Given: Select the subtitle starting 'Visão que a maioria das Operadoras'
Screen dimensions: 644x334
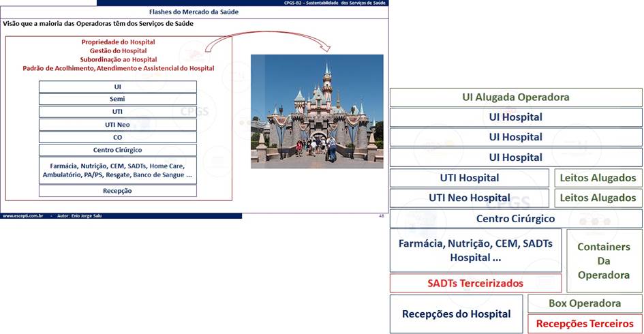Looking at the screenshot, I should (x=97, y=24).
